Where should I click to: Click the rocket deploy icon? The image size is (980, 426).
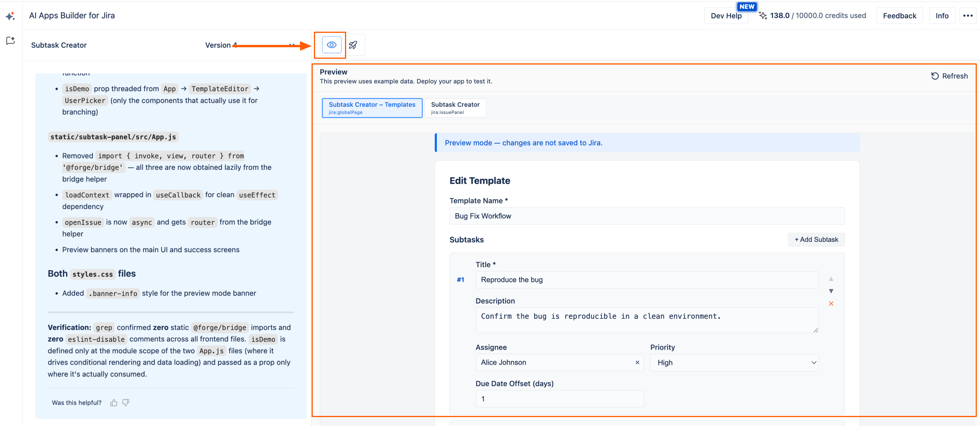(353, 45)
